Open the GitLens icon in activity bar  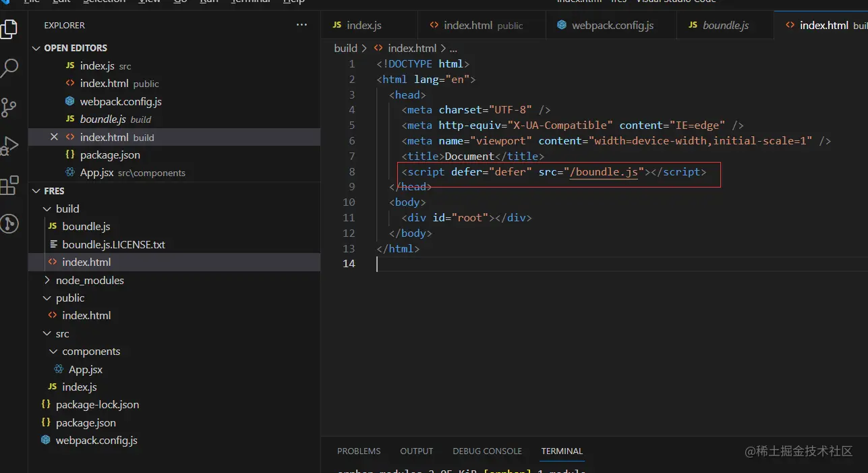coord(9,223)
